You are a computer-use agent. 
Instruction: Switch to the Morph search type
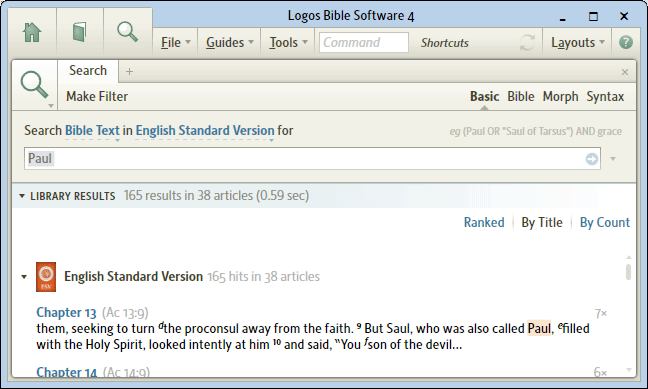(560, 96)
